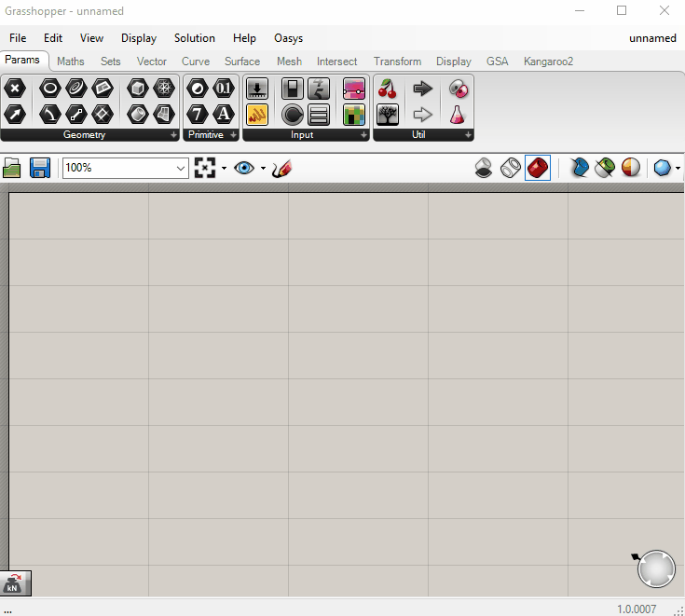Select the Twisted Box parameter icon
685x616 pixels.
click(164, 115)
